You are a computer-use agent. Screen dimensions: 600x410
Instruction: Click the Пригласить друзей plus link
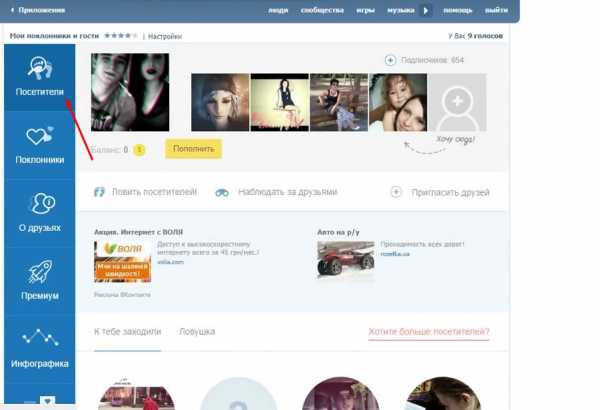point(440,192)
